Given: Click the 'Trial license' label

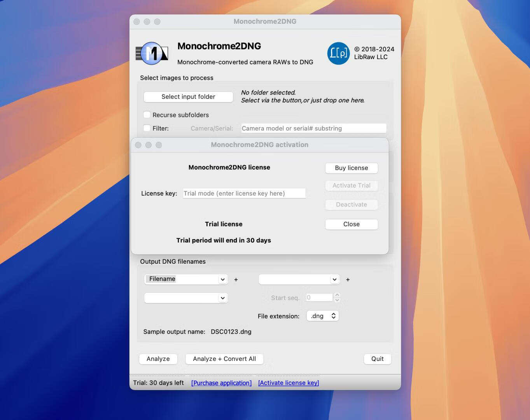Looking at the screenshot, I should tap(224, 224).
